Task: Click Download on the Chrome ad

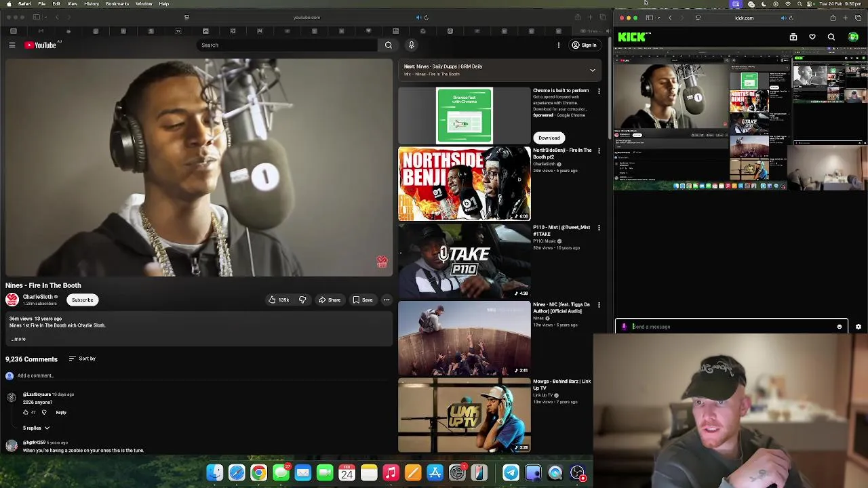Action: tap(549, 138)
